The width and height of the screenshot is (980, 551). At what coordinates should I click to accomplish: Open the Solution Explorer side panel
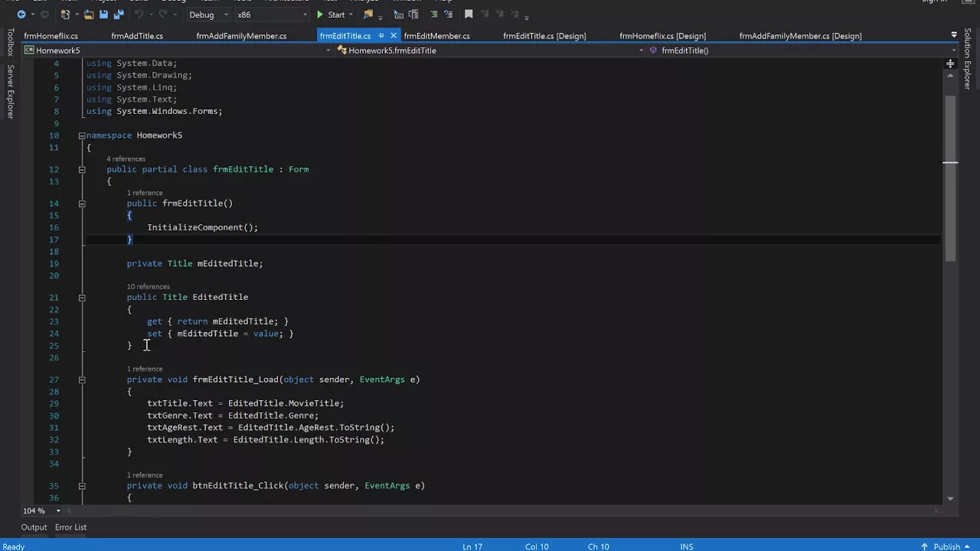(x=968, y=59)
